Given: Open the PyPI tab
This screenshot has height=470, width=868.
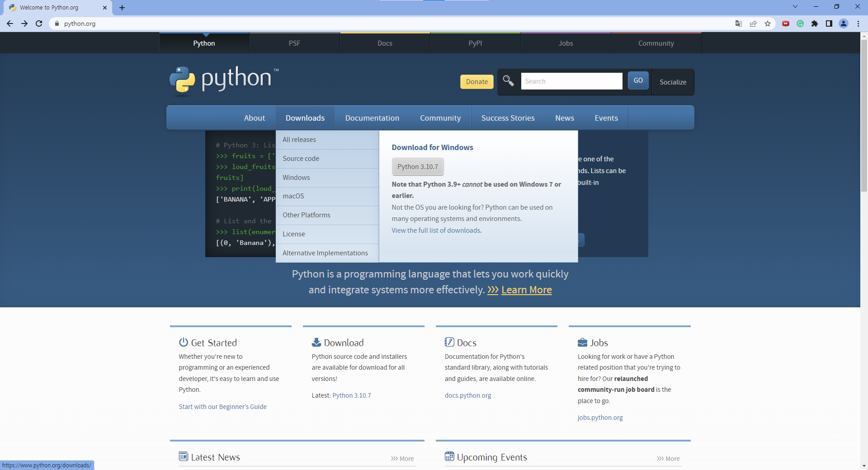Looking at the screenshot, I should click(x=476, y=43).
